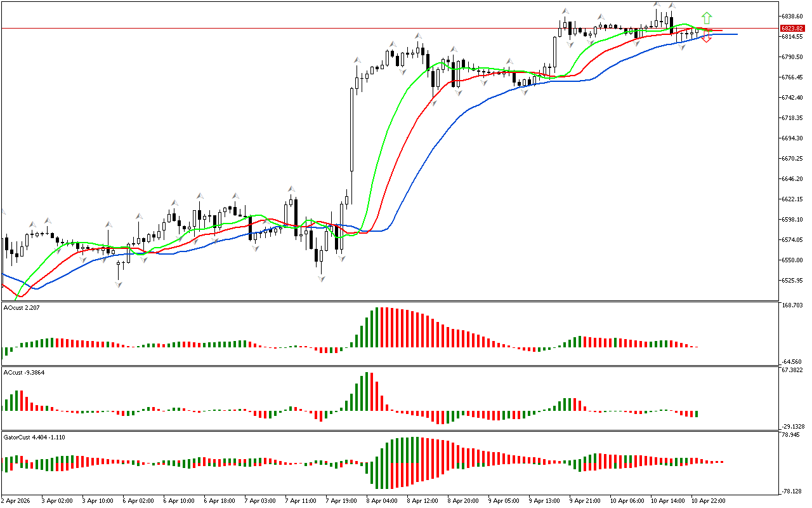This screenshot has height=508, width=812.
Task: Click the red current price label 6823.82
Action: [792, 29]
